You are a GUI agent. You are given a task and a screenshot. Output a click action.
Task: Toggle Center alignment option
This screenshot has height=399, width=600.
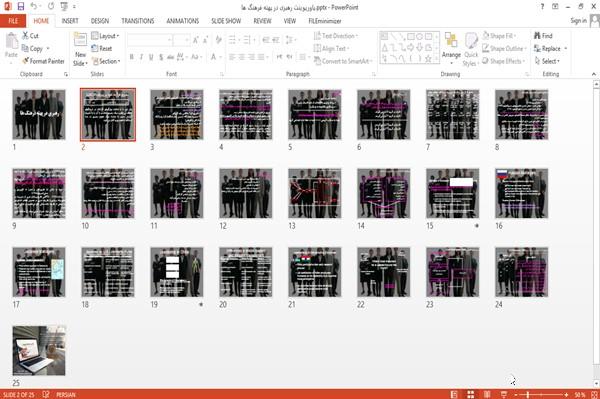[x=241, y=57]
